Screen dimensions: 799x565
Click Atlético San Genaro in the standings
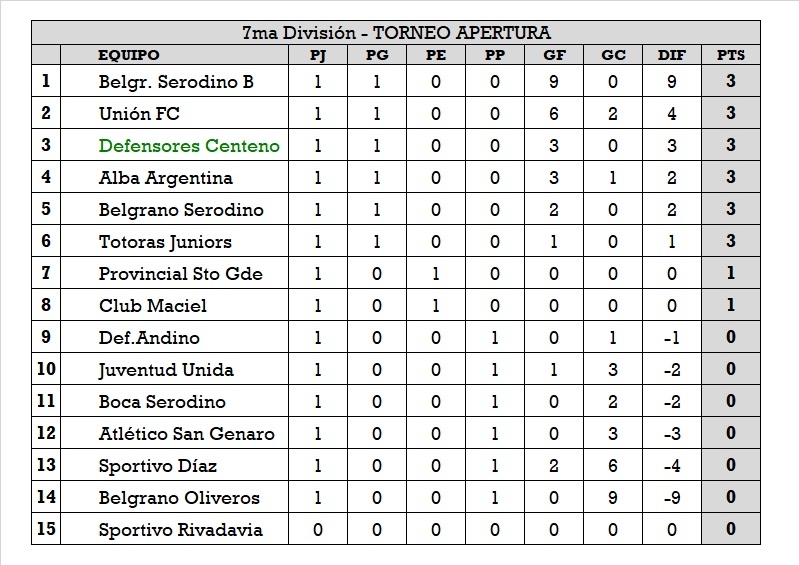point(186,434)
